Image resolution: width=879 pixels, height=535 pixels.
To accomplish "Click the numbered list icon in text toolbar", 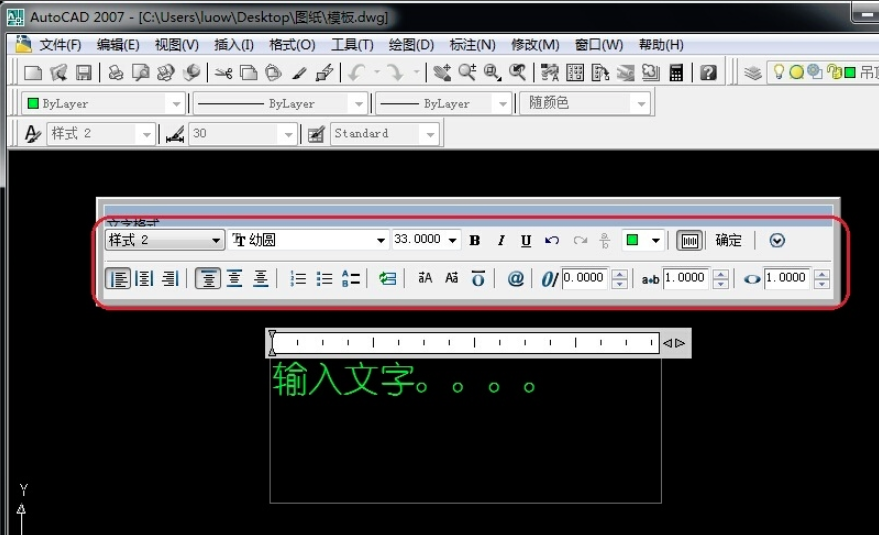I will point(298,278).
